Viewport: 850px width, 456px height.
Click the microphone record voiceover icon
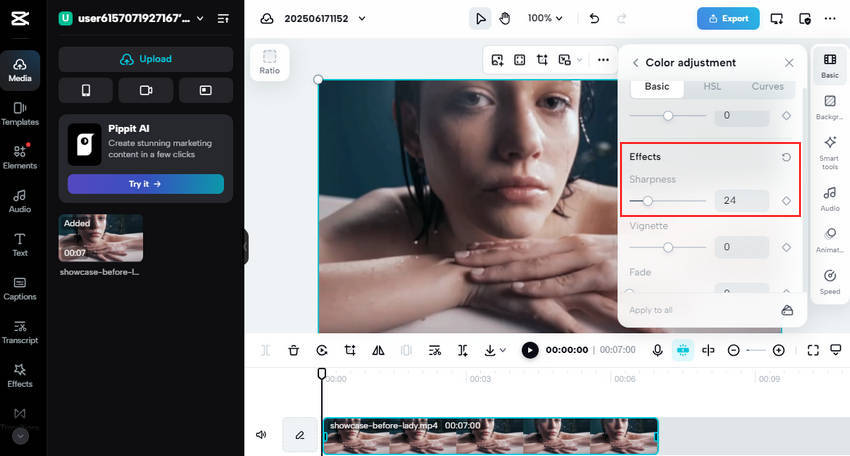(x=657, y=350)
